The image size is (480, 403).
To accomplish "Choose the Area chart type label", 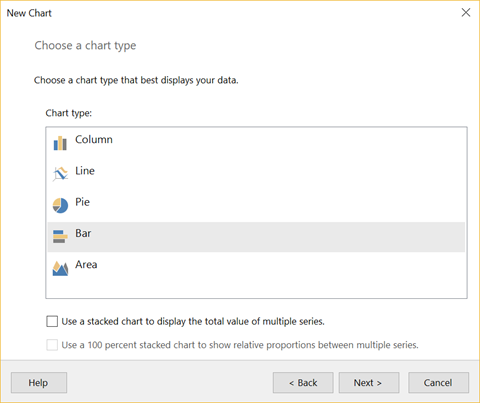I will click(86, 265).
